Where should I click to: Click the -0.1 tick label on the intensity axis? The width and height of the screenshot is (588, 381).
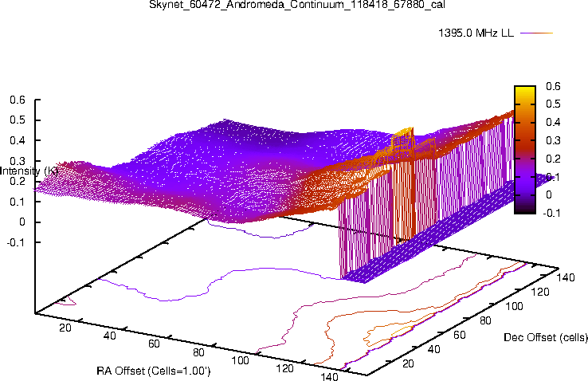(x=16, y=242)
